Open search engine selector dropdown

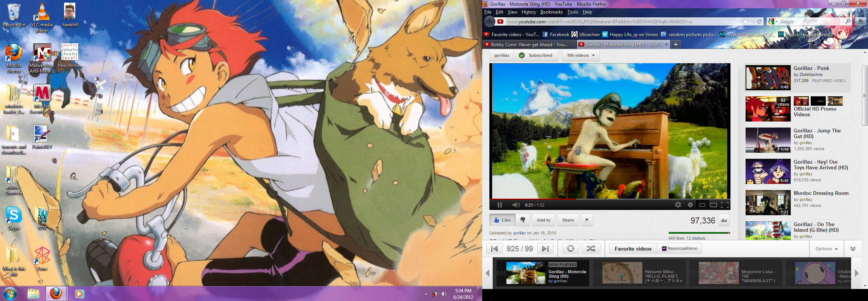pyautogui.click(x=773, y=22)
